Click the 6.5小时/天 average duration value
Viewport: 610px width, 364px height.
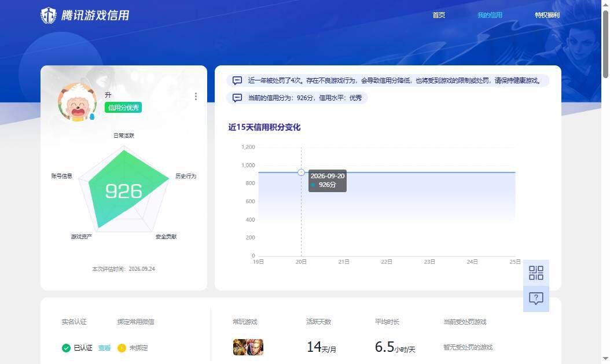click(x=395, y=347)
